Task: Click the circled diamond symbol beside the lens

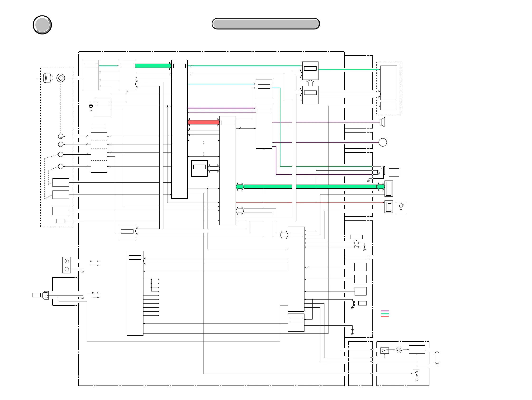Action: tap(61, 78)
